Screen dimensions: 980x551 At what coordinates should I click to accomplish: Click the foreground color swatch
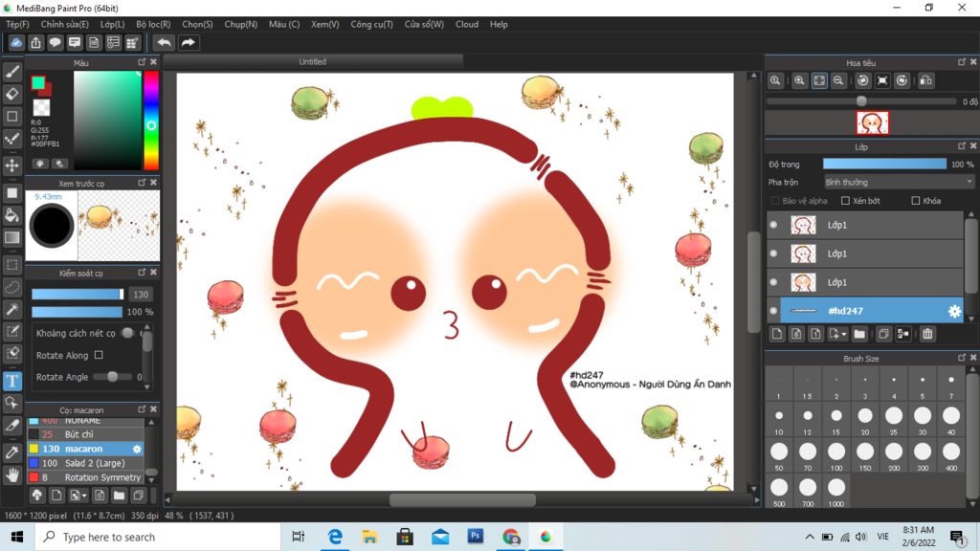[38, 82]
